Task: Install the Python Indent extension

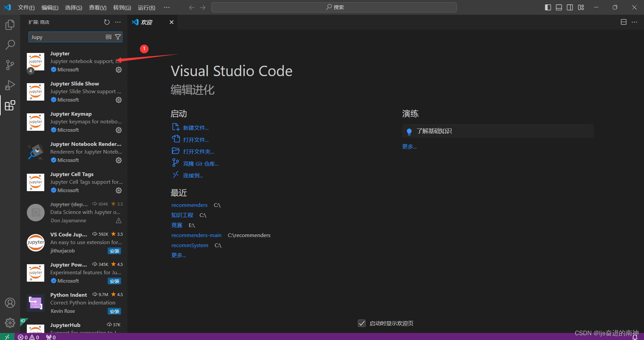Action: 114,311
